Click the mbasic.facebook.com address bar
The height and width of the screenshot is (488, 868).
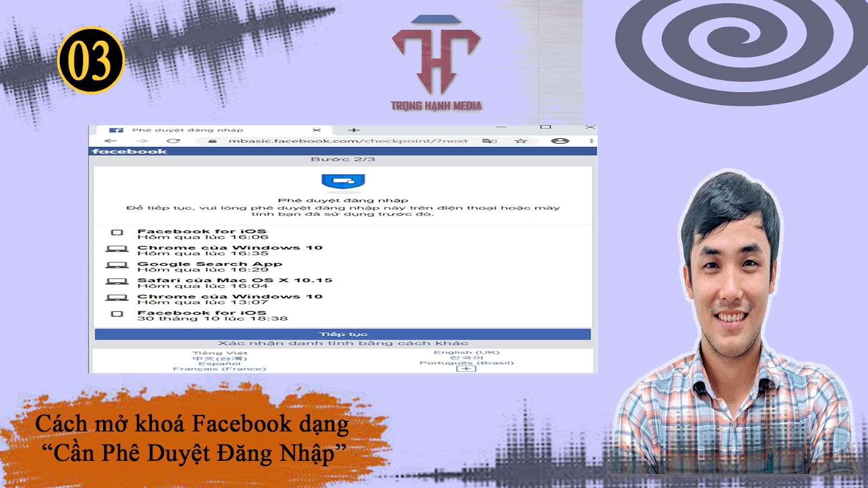348,141
